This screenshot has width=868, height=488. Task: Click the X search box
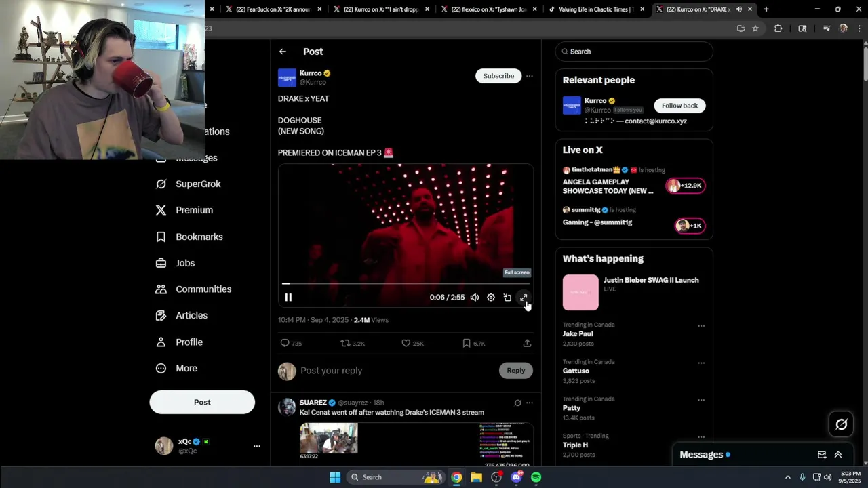click(x=634, y=52)
